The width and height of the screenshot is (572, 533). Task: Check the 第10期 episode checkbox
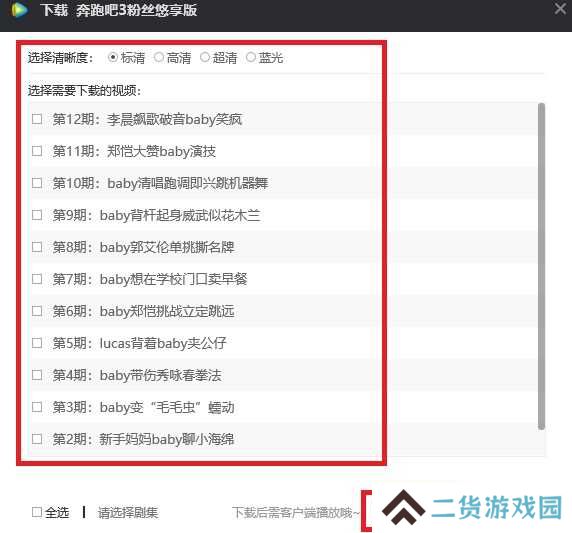point(37,183)
